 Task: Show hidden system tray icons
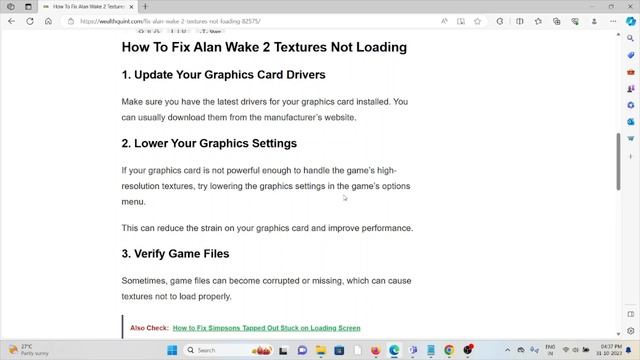coord(507,350)
